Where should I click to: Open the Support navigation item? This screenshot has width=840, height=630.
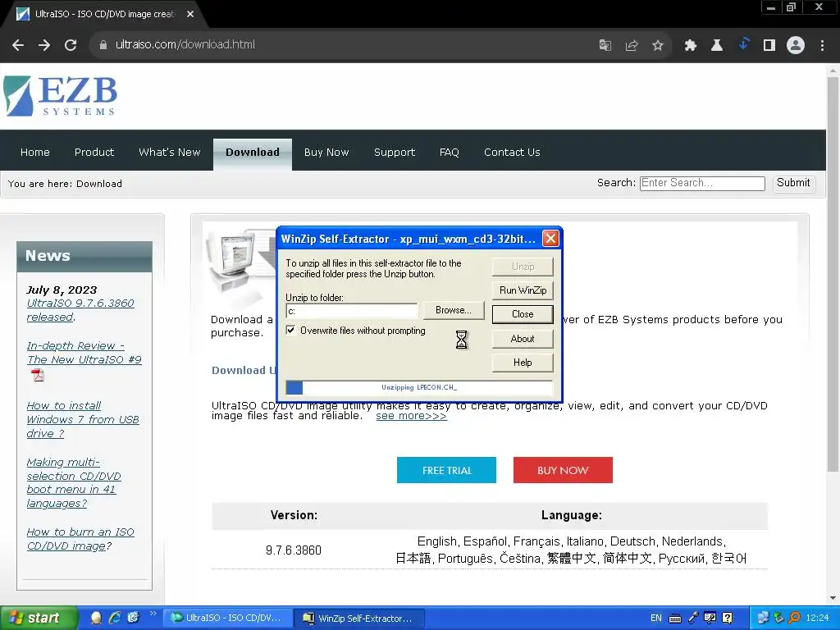(395, 152)
